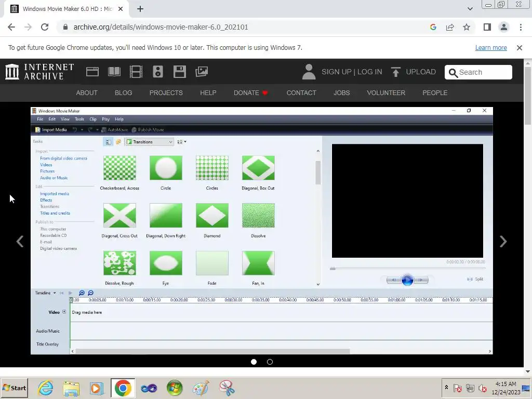Bookmark this page with star icon
This screenshot has height=399, width=532.
click(467, 27)
